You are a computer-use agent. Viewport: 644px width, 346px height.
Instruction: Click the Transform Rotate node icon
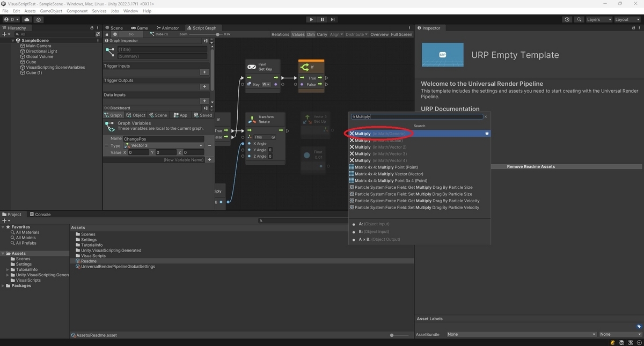click(252, 119)
